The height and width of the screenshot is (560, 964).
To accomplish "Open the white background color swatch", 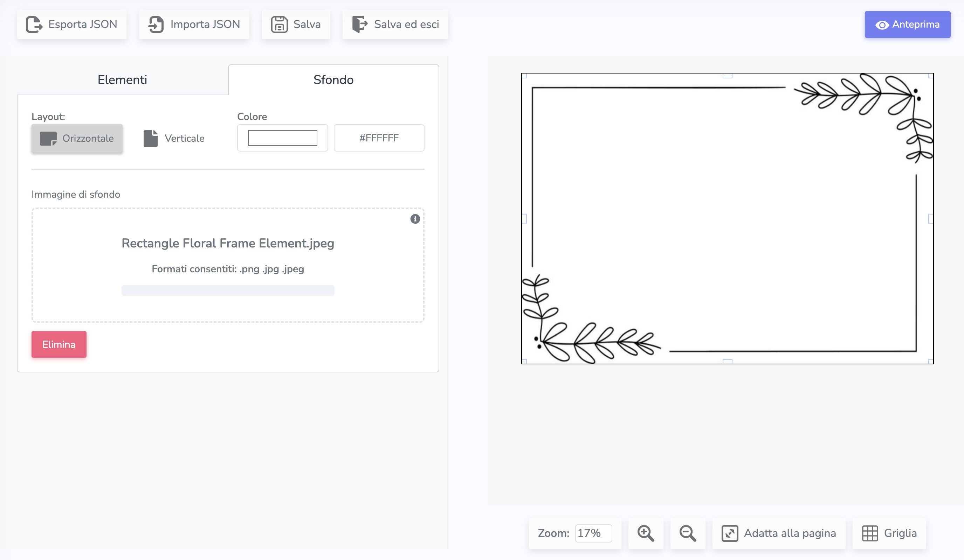I will pyautogui.click(x=282, y=138).
